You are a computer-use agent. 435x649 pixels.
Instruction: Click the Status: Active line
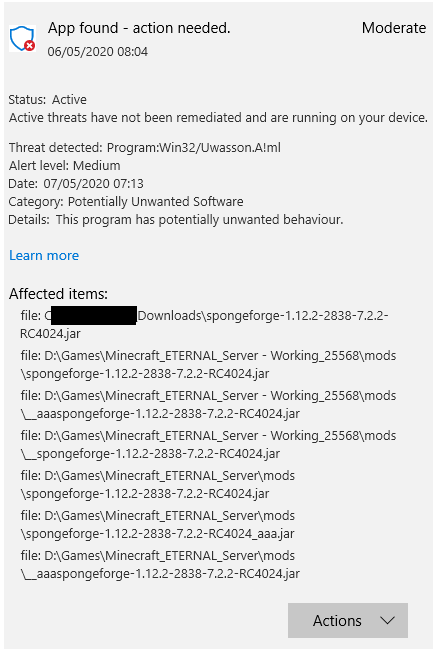tap(48, 100)
